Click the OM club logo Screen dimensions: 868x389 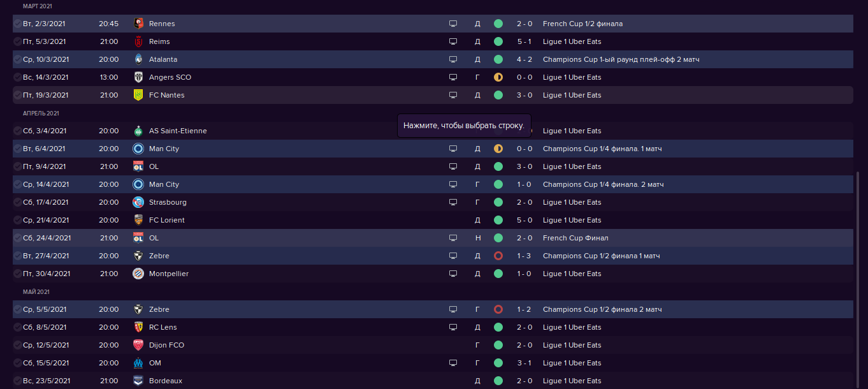(138, 363)
